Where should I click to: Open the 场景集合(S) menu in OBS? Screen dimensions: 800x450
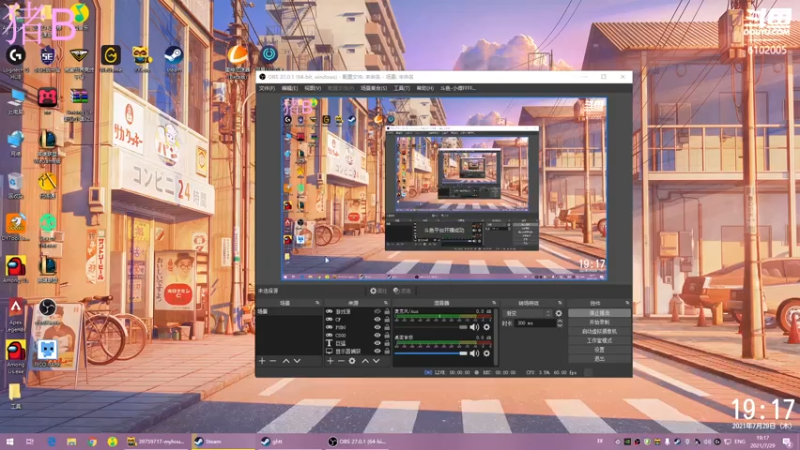(373, 88)
